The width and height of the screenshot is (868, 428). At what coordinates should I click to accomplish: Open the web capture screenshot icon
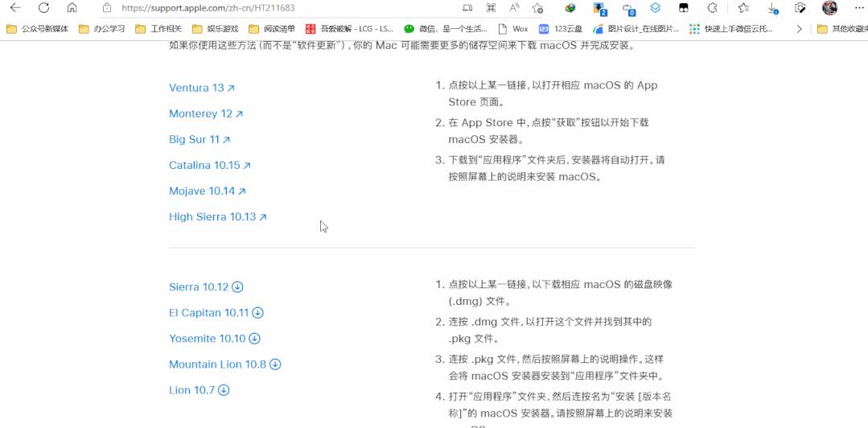point(800,8)
